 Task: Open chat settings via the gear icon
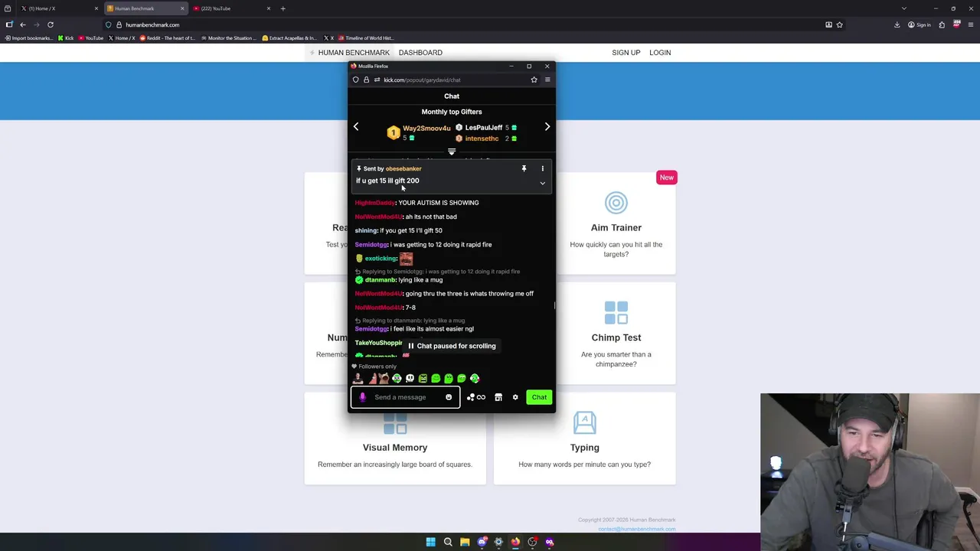click(x=515, y=397)
